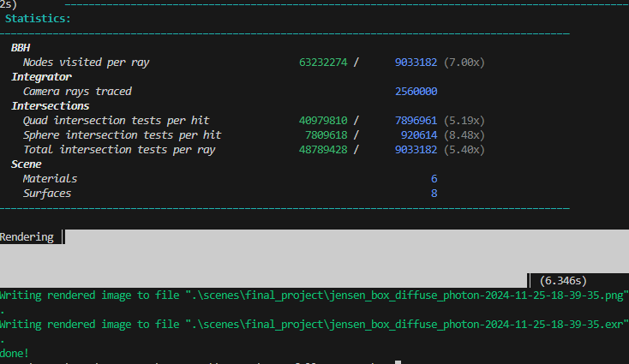Viewport: 629px width, 364px height.
Task: Click the .exr output file path
Action: 405,325
